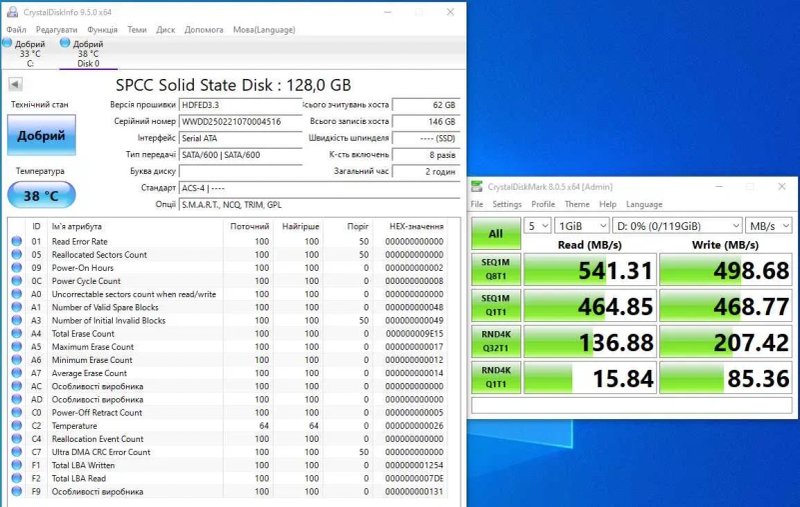Open the Settings menu in CrystalDiskMark
This screenshot has width=800, height=507.
[507, 204]
